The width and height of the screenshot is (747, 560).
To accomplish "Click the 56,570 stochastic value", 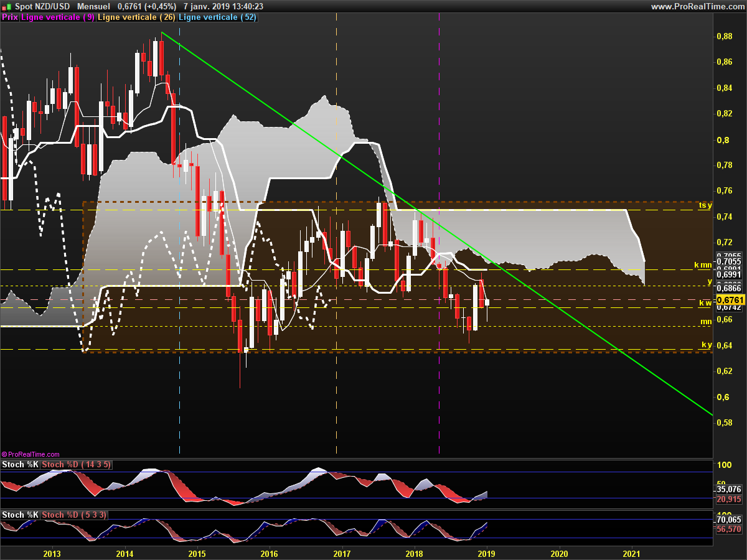I will coord(730,529).
